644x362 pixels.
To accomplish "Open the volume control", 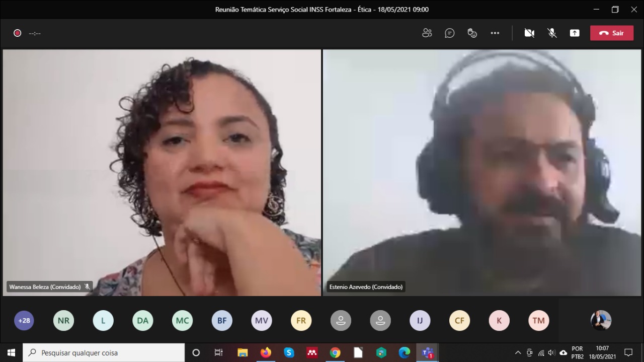I will click(551, 352).
